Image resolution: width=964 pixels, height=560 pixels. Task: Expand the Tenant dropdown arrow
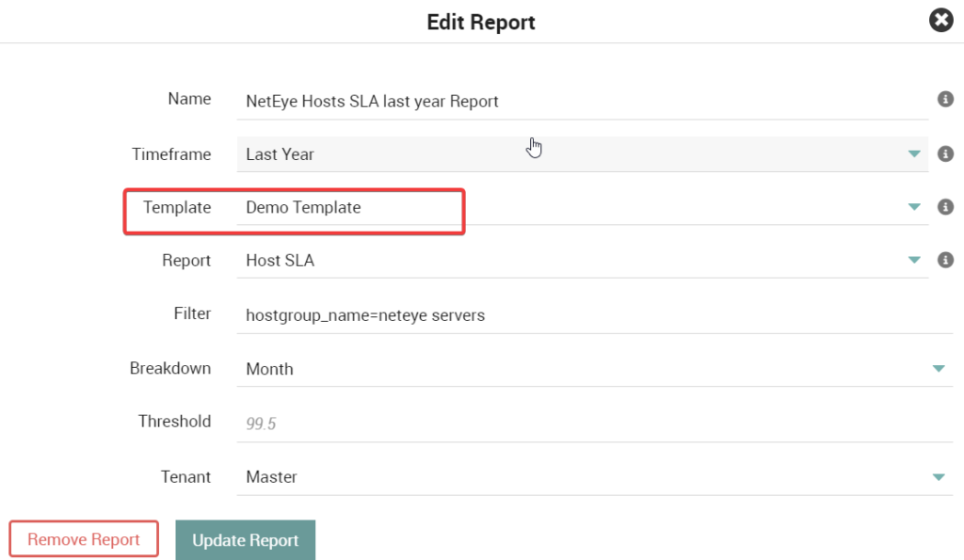click(x=939, y=477)
